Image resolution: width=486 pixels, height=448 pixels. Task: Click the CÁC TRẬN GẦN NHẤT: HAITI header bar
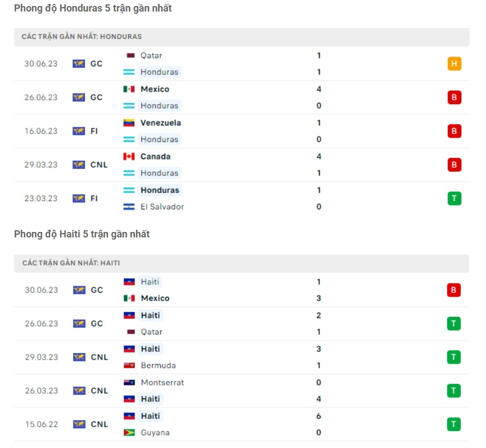pyautogui.click(x=243, y=263)
